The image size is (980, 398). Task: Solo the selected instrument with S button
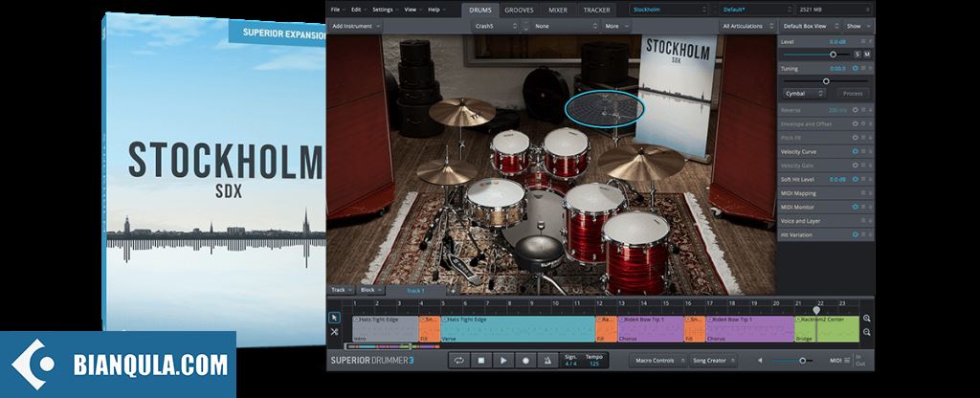(857, 55)
